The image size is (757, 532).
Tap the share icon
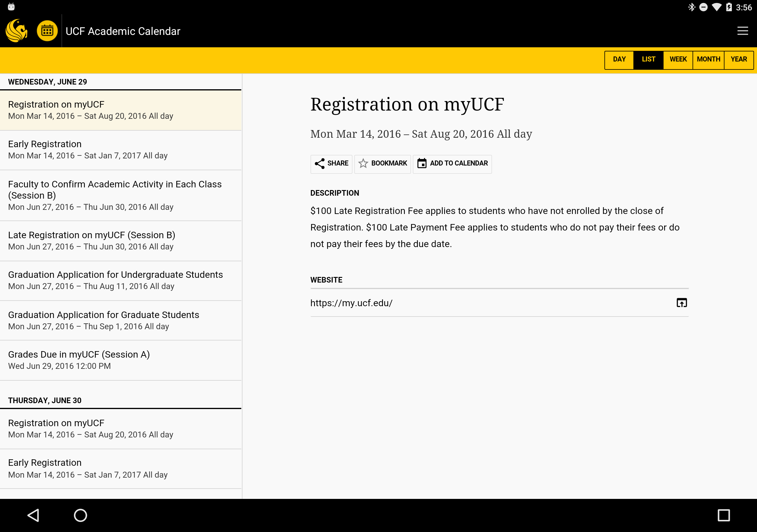click(x=319, y=164)
